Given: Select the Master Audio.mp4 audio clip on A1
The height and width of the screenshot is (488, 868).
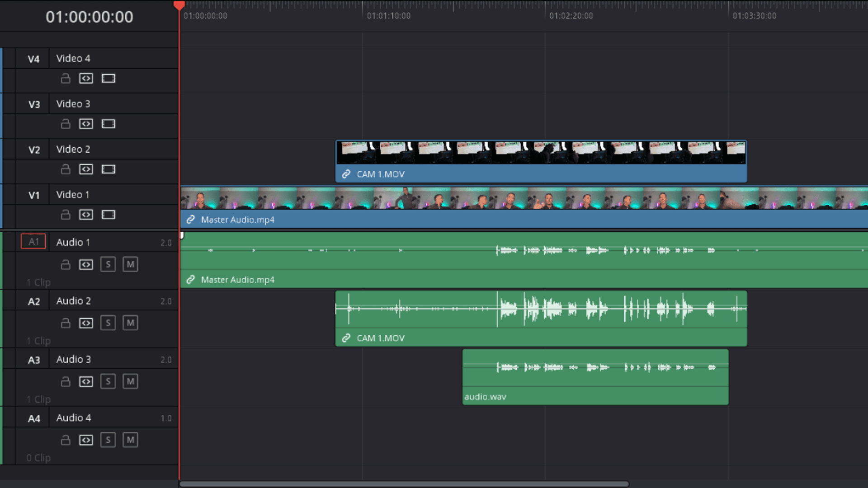Looking at the screenshot, I should point(524,260).
